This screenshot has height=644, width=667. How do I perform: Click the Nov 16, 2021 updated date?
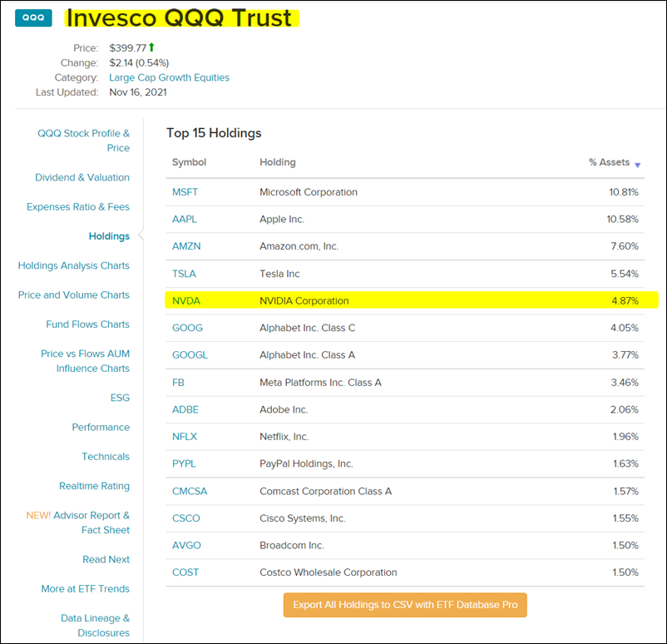[x=138, y=92]
